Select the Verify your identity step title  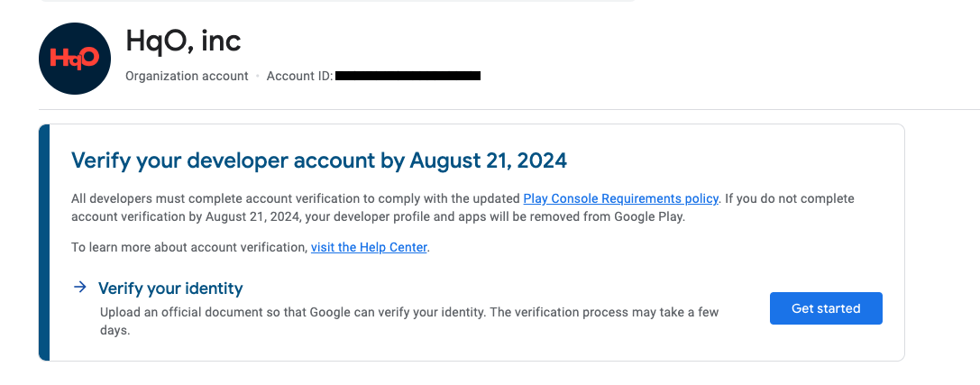click(170, 289)
